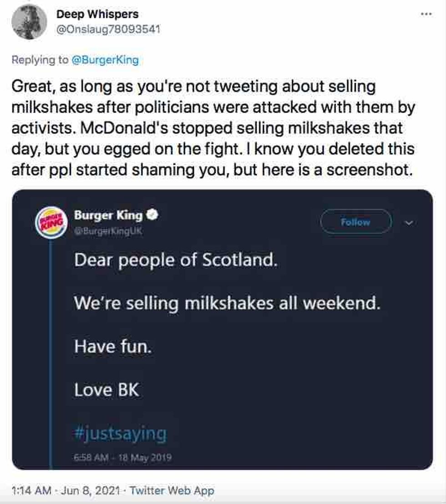
Task: Expand the chevron next to Follow
Action: pyautogui.click(x=409, y=223)
